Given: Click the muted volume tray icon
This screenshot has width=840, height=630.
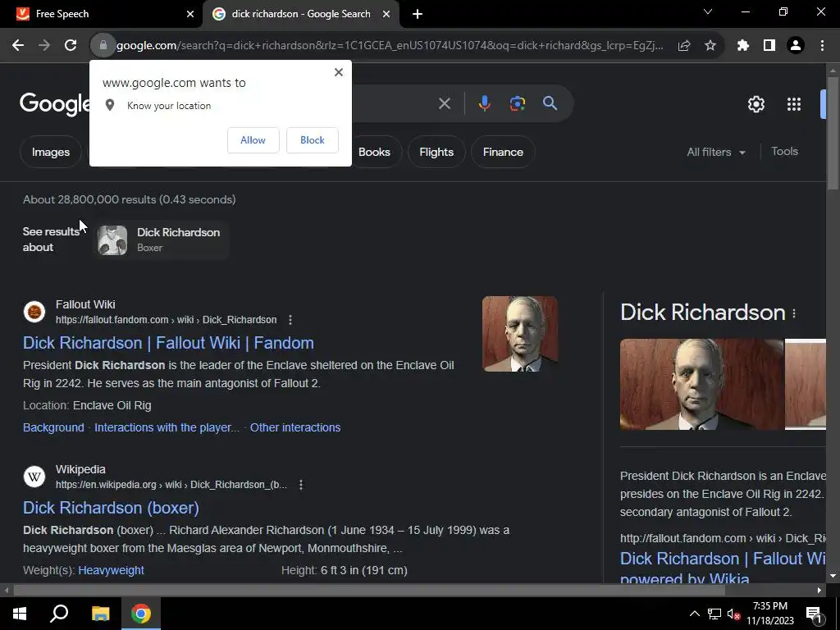Looking at the screenshot, I should [x=733, y=614].
